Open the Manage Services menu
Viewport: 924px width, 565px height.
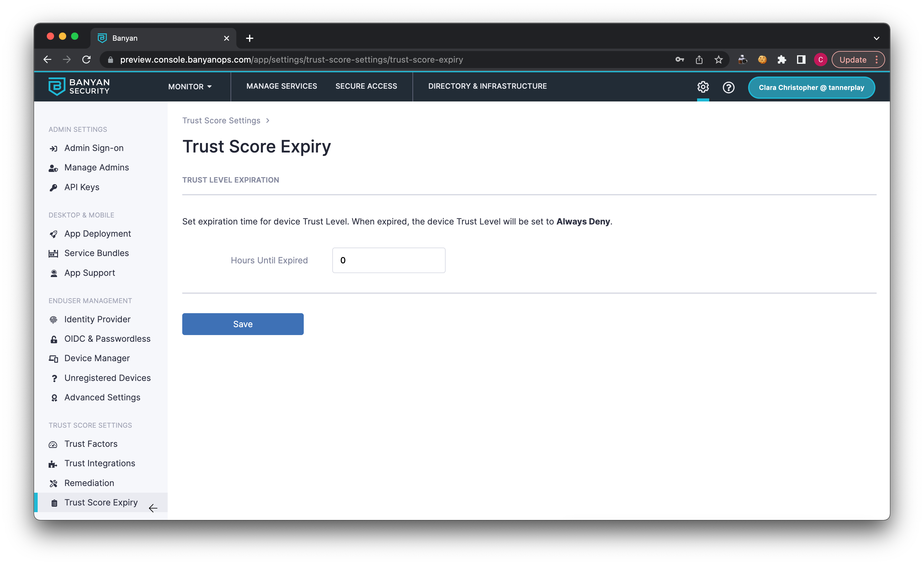tap(281, 86)
